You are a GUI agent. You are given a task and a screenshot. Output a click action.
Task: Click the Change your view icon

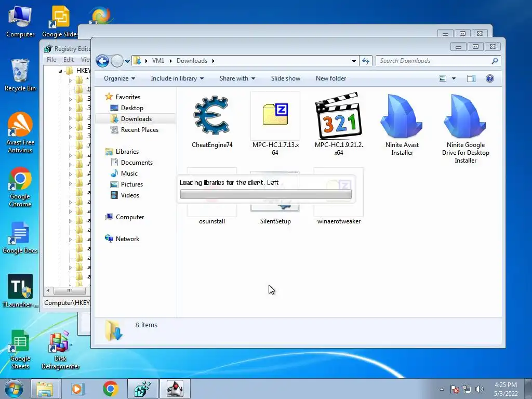(x=443, y=79)
